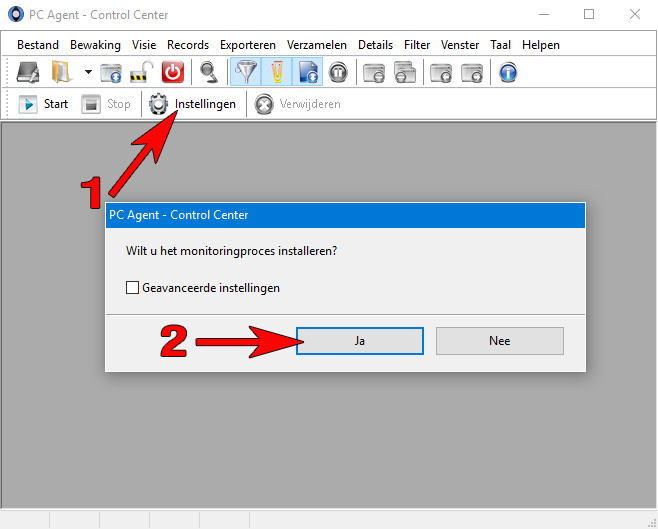Viewport: 658px width, 529px height.
Task: Minimize the PC Agent main window
Action: click(x=544, y=14)
